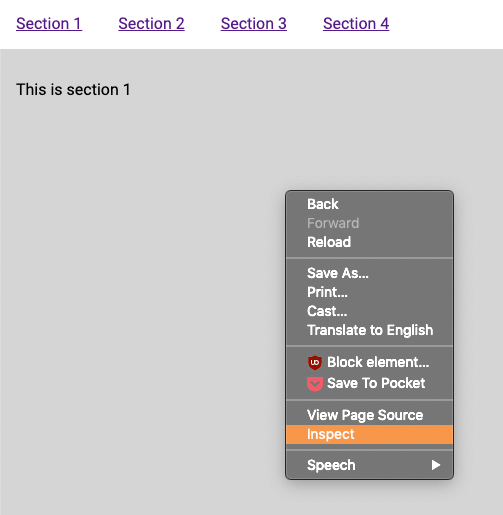Jump to the Section 3 link
This screenshot has height=515, width=503.
tap(254, 24)
